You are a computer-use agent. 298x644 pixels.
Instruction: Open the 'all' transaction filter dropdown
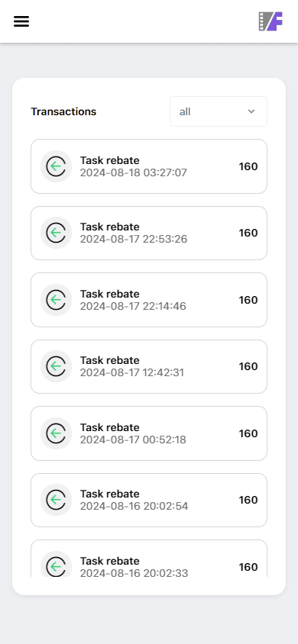pyautogui.click(x=219, y=111)
